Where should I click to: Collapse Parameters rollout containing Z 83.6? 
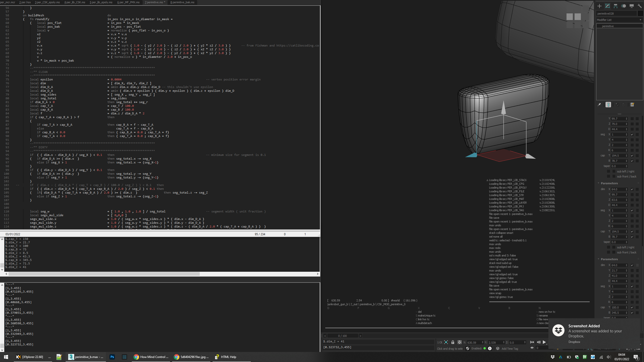point(609,183)
